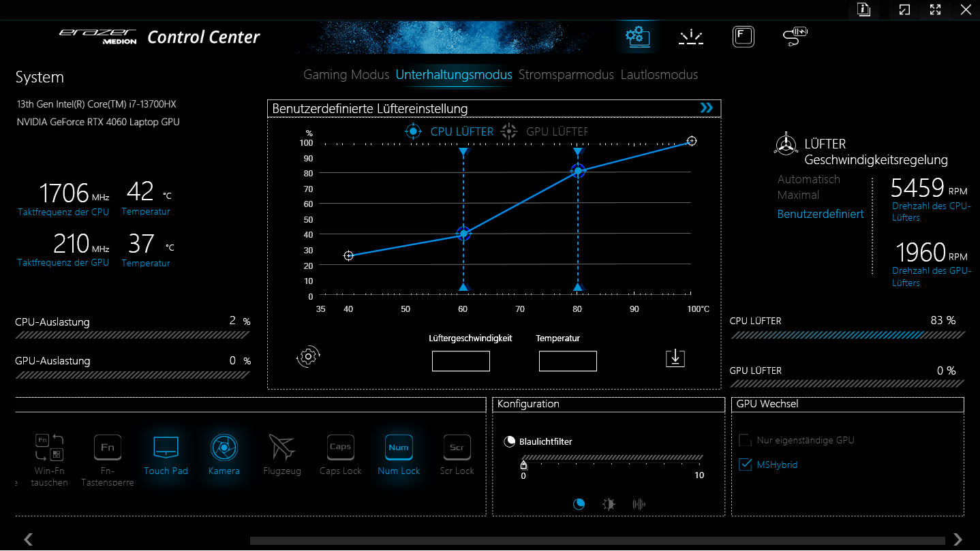Set fan control to Automatisch
The image size is (980, 551).
pyautogui.click(x=808, y=179)
